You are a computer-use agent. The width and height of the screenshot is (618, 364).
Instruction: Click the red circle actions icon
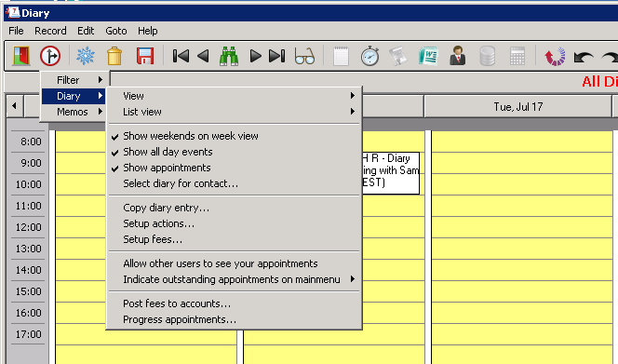coord(50,56)
